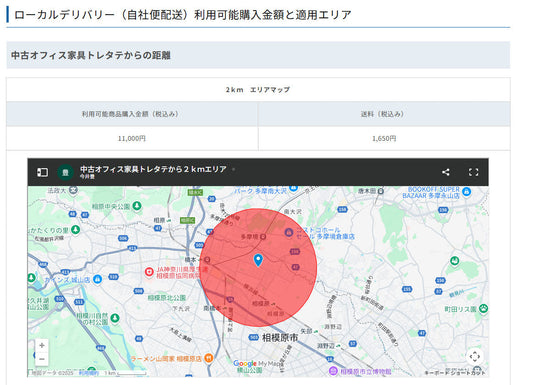This screenshot has width=533, height=385.
Task: View the map in fullscreen
Action: (474, 172)
